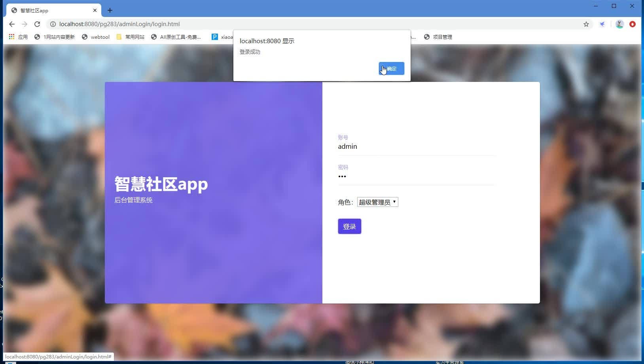Open the 项目管理 bookmark
Viewport: 644px width, 364px height.
click(438, 37)
